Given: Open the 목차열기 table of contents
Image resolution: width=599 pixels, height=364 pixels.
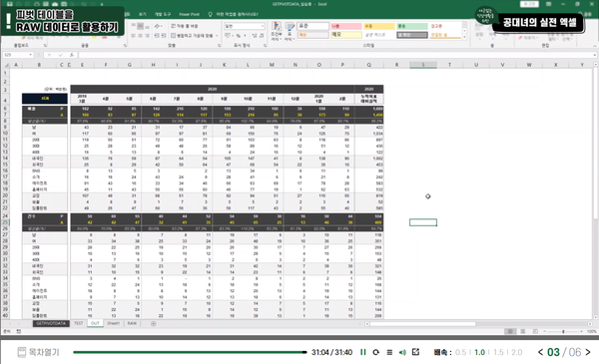Looking at the screenshot, I should click(x=39, y=352).
